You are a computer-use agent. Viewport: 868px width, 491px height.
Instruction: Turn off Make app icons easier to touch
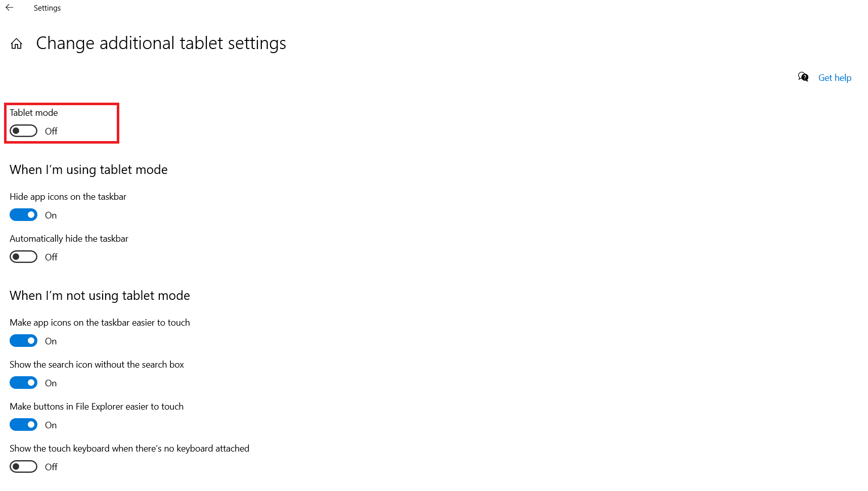tap(23, 340)
